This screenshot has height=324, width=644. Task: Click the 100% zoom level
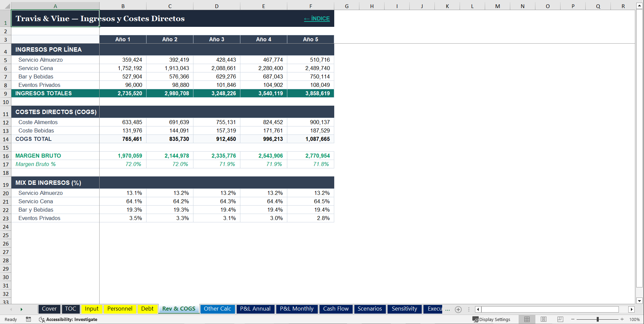634,319
